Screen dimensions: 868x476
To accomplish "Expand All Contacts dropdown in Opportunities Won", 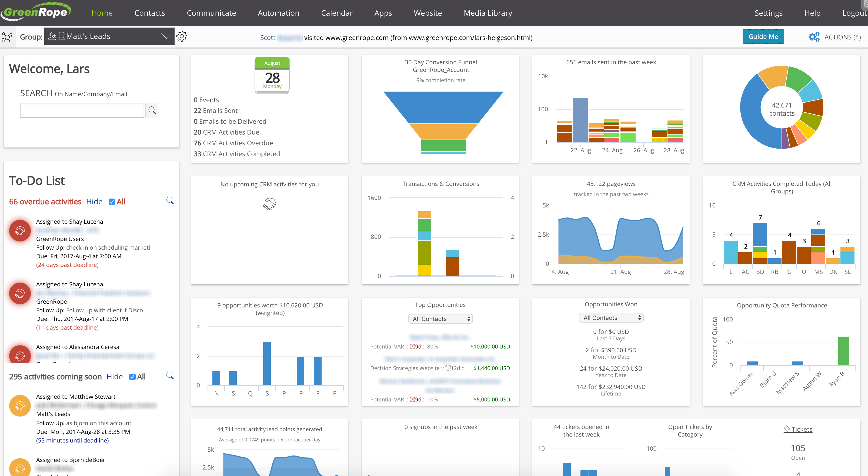I will click(610, 318).
